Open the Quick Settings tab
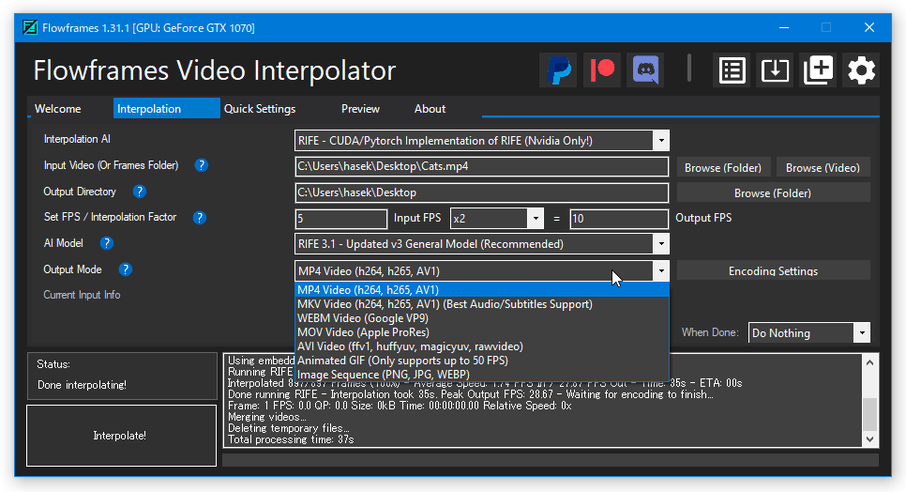The image size is (906, 492). pyautogui.click(x=259, y=109)
